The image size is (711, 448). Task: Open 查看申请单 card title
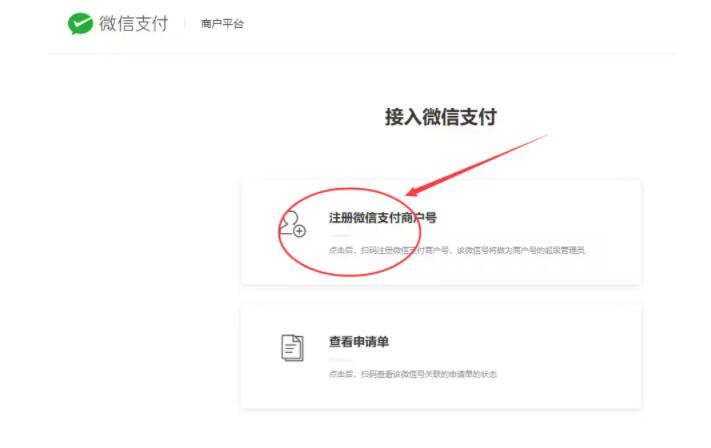pos(359,341)
